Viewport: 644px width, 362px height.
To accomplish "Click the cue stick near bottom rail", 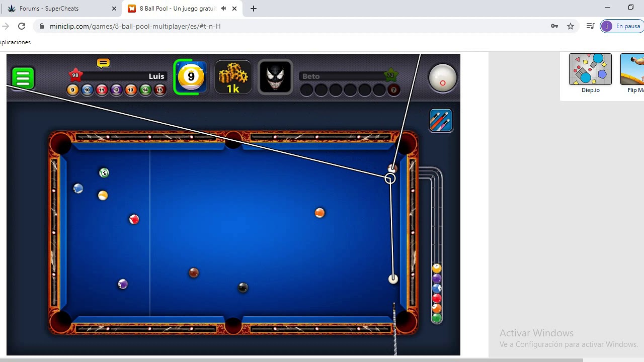I will click(x=394, y=328).
